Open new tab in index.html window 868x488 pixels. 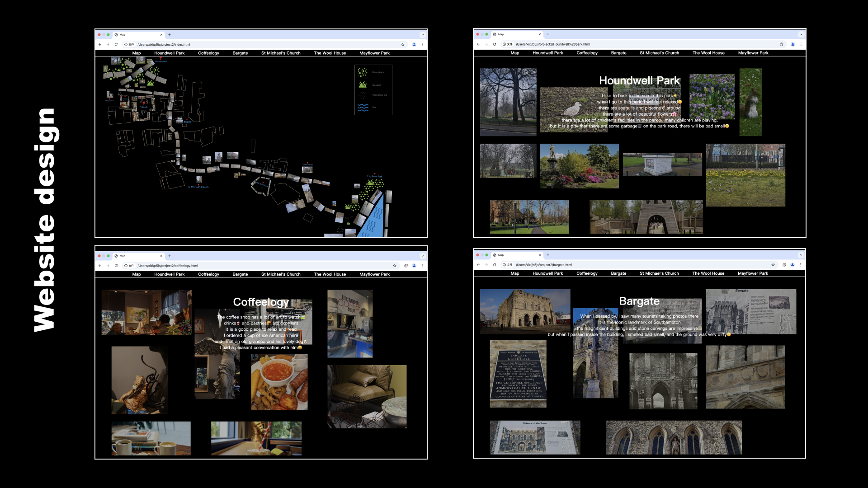tap(170, 35)
